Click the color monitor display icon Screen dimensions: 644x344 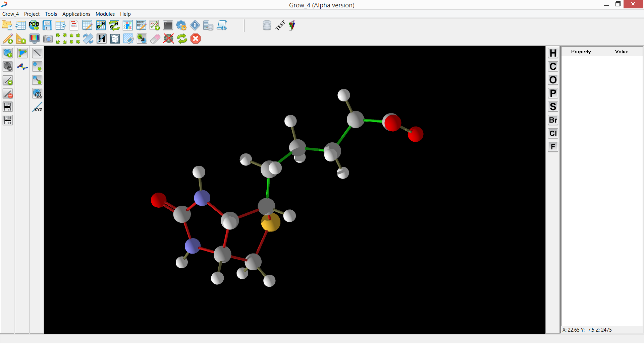pos(35,39)
